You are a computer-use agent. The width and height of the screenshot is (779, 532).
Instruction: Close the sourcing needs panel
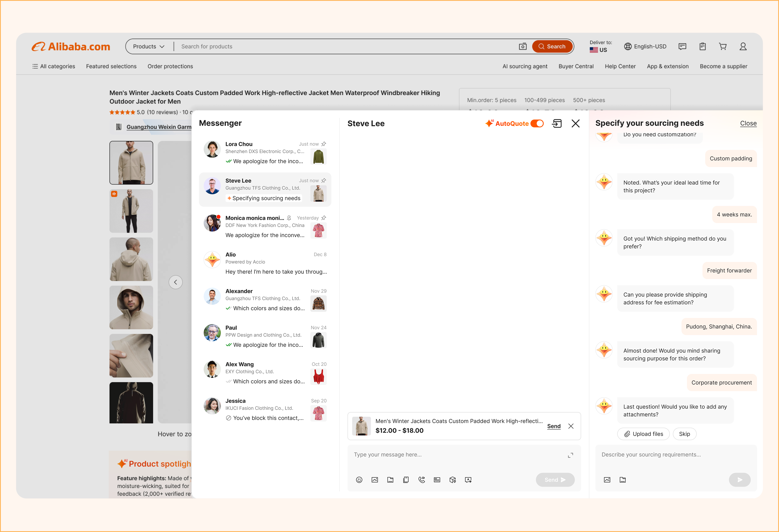coord(748,123)
